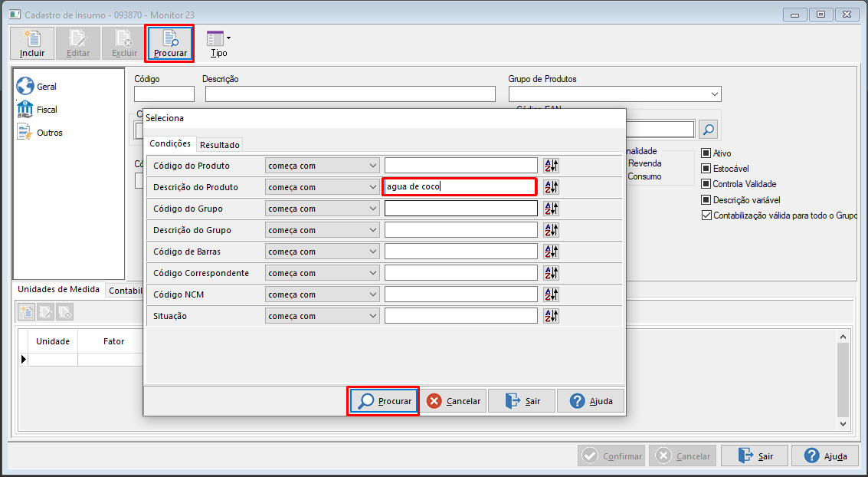This screenshot has width=868, height=477.
Task: Toggle the Estocável checkbox
Action: point(706,169)
